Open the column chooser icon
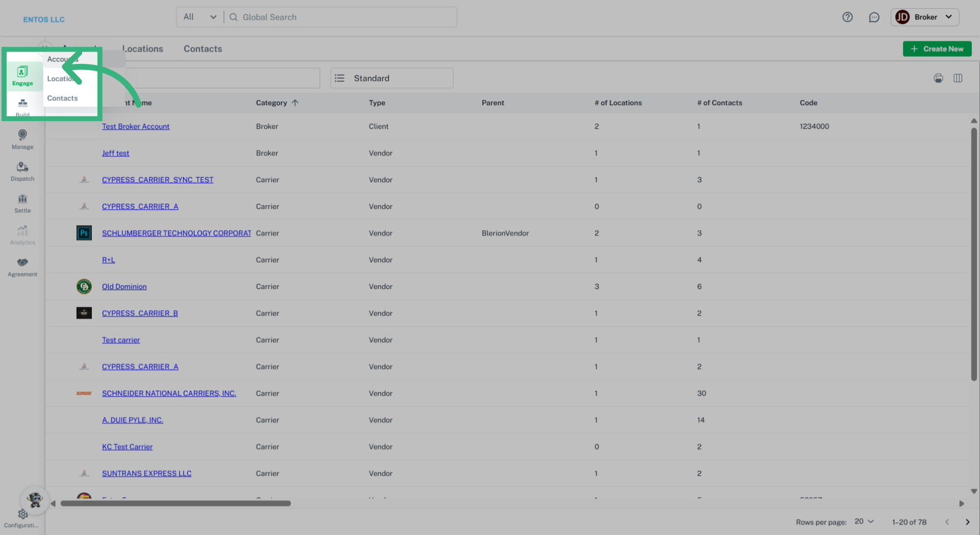 click(958, 78)
